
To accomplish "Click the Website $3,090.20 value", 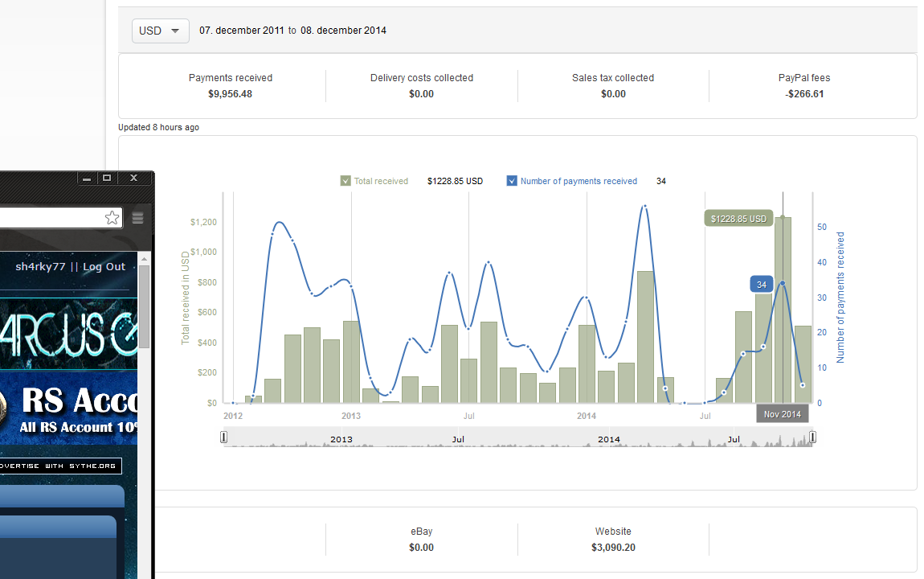I will point(613,547).
